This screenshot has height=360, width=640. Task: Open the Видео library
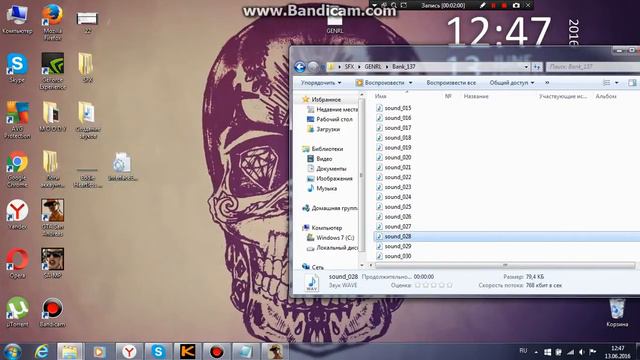pyautogui.click(x=320, y=159)
